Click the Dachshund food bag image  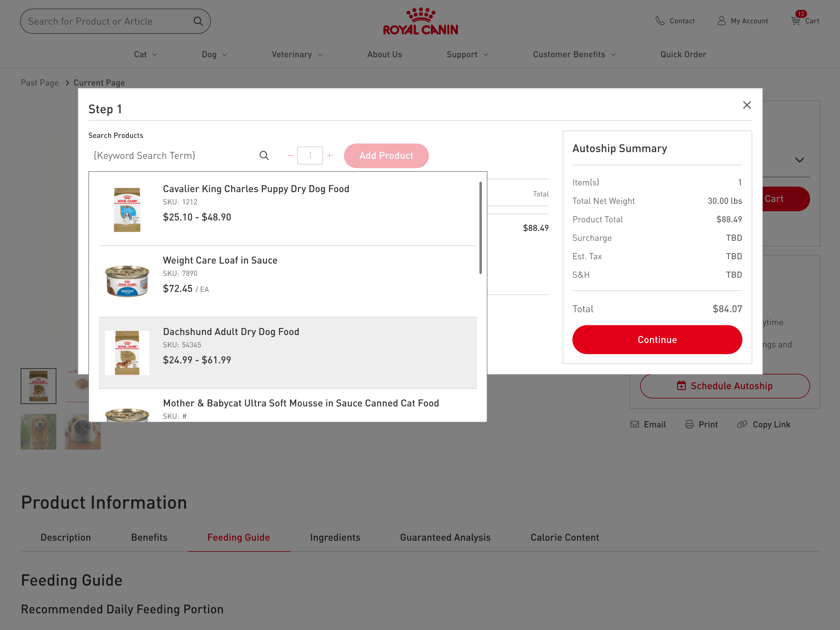tap(127, 353)
